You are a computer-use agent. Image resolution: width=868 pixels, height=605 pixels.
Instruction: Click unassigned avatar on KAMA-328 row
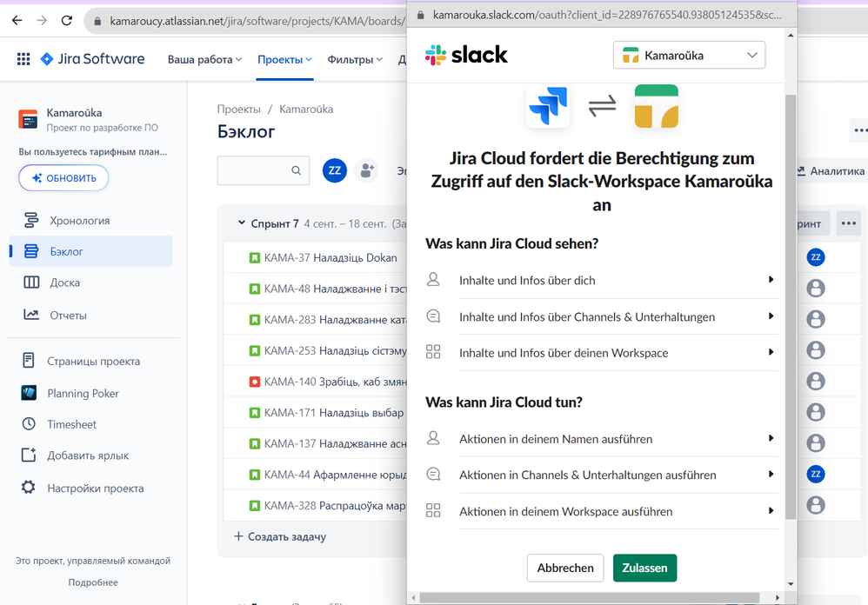point(816,505)
